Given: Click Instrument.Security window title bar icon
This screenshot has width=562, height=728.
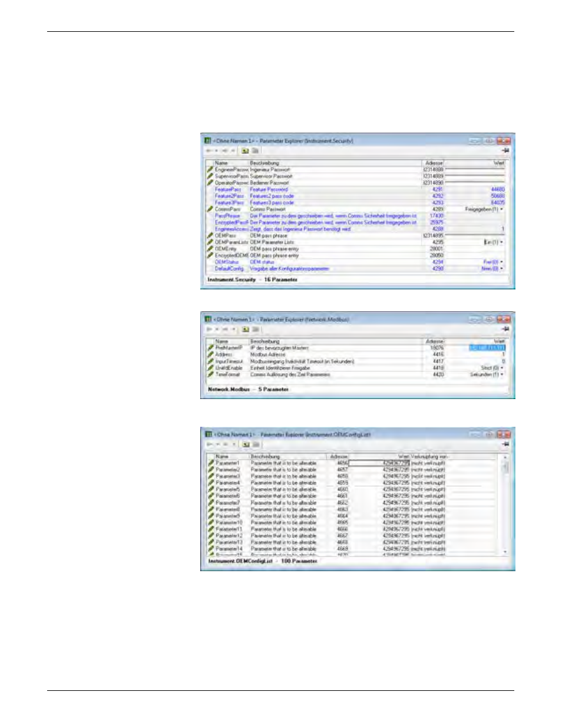Looking at the screenshot, I should coord(207,140).
